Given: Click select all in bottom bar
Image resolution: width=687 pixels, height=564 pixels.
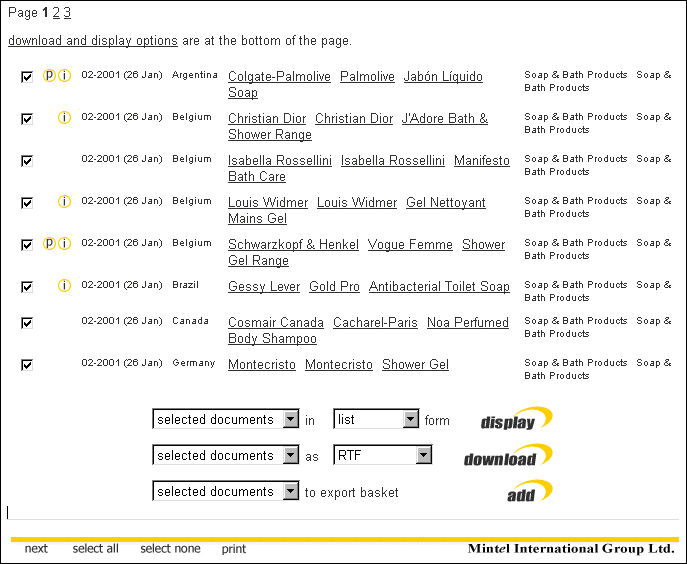Looking at the screenshot, I should tap(96, 549).
